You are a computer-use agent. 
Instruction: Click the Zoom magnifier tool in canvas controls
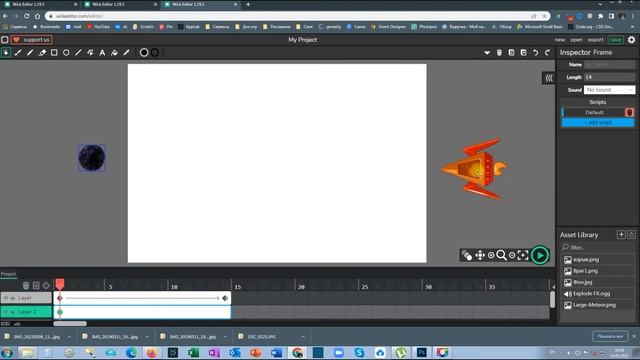pyautogui.click(x=501, y=256)
